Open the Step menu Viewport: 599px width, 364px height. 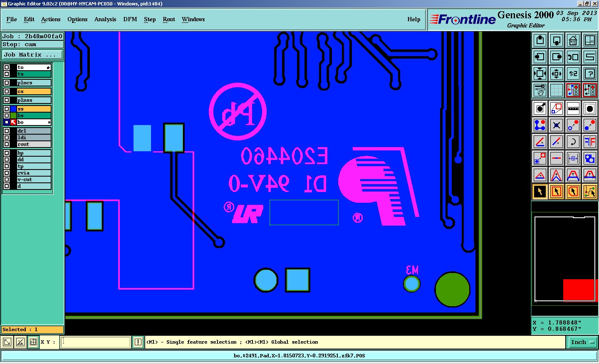(150, 19)
